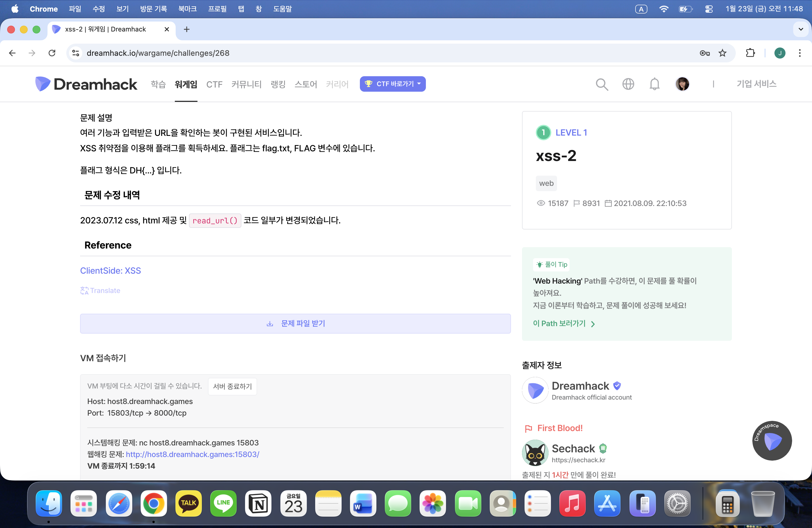Open macOS Control Center toggle icon
Image resolution: width=812 pixels, height=528 pixels.
pos(709,9)
